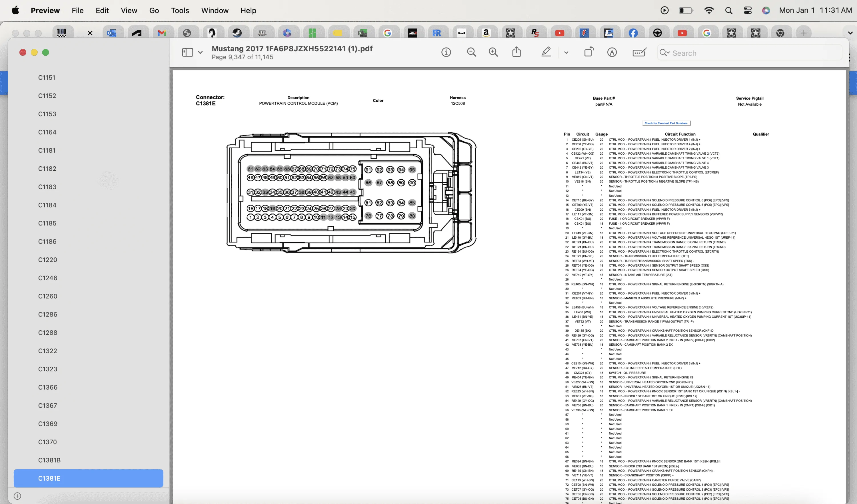857x504 pixels.
Task: Open the File menu
Action: [77, 11]
